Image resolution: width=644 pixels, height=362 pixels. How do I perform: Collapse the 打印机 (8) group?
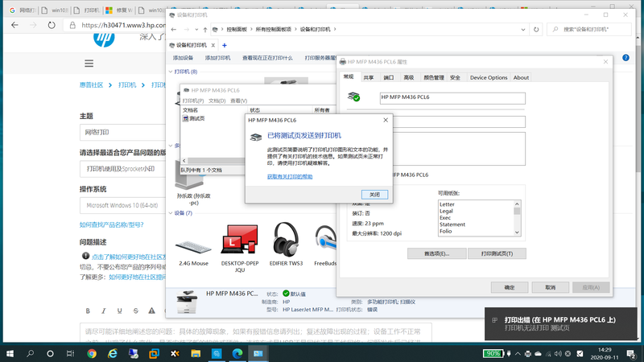171,72
